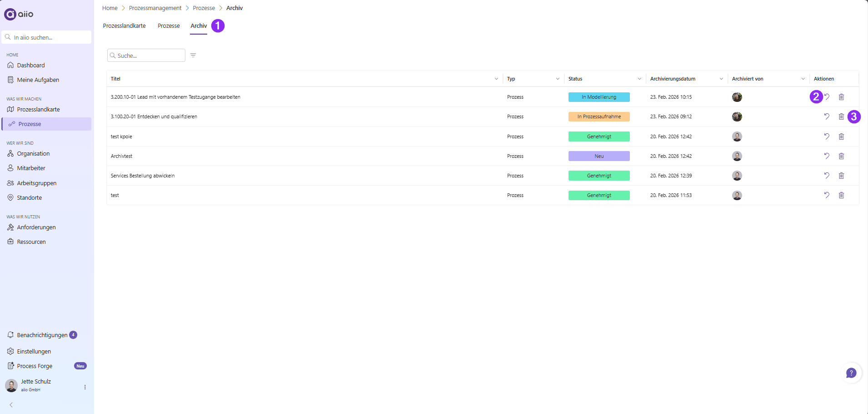This screenshot has height=414, width=868.
Task: Click the aiio logo
Action: click(19, 14)
